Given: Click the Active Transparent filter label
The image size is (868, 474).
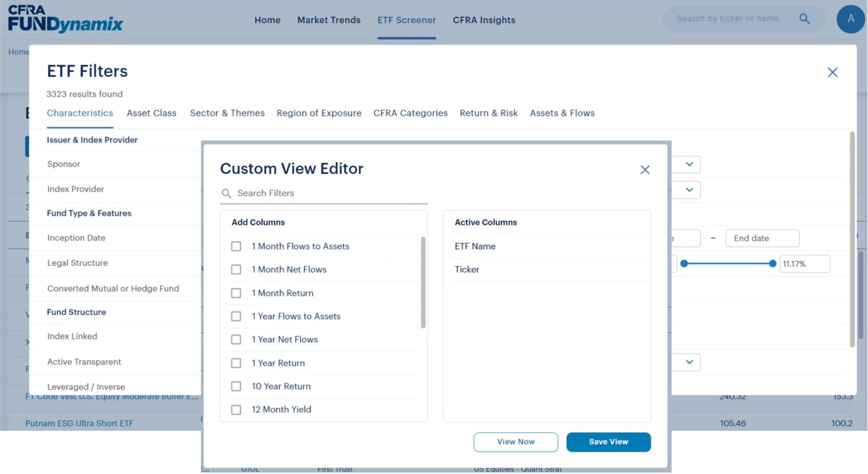Looking at the screenshot, I should pos(84,362).
